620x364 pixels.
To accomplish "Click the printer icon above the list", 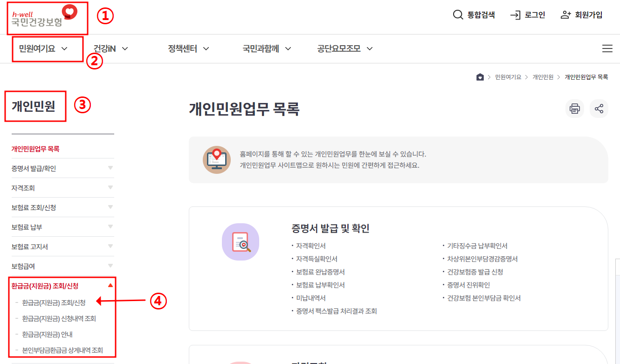I will (575, 108).
